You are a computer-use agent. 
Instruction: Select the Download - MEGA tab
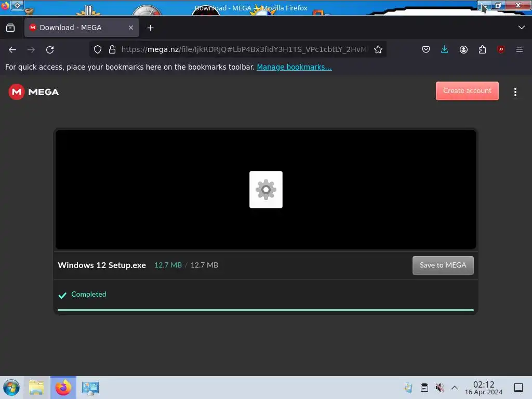tap(82, 28)
